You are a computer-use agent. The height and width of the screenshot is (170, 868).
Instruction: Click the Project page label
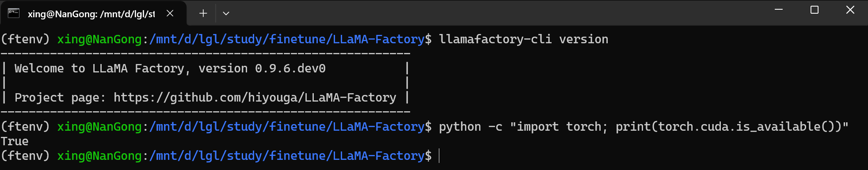(61, 98)
